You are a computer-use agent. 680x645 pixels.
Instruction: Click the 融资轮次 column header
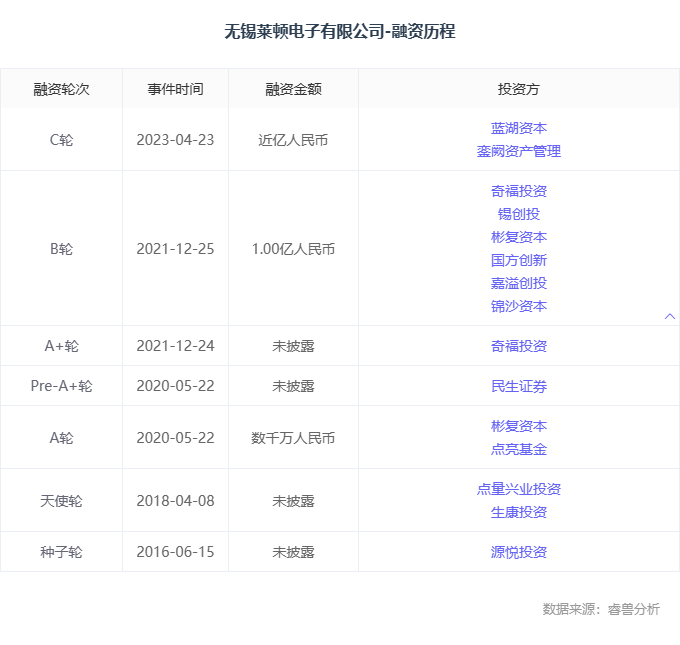point(62,89)
